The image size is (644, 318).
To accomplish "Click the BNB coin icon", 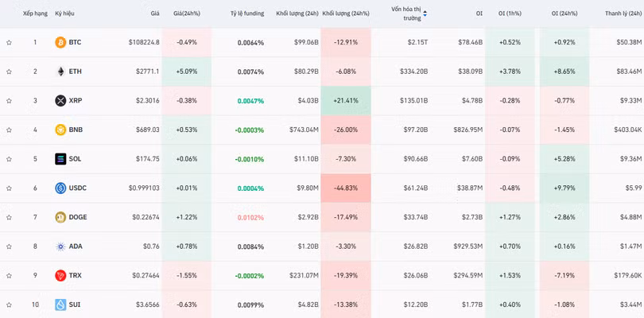I will pyautogui.click(x=60, y=130).
